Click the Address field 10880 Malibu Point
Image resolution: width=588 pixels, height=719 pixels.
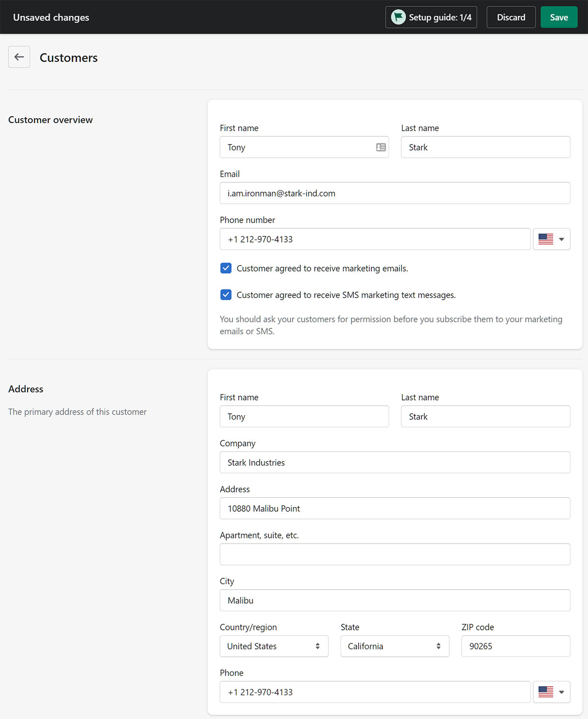coord(395,508)
